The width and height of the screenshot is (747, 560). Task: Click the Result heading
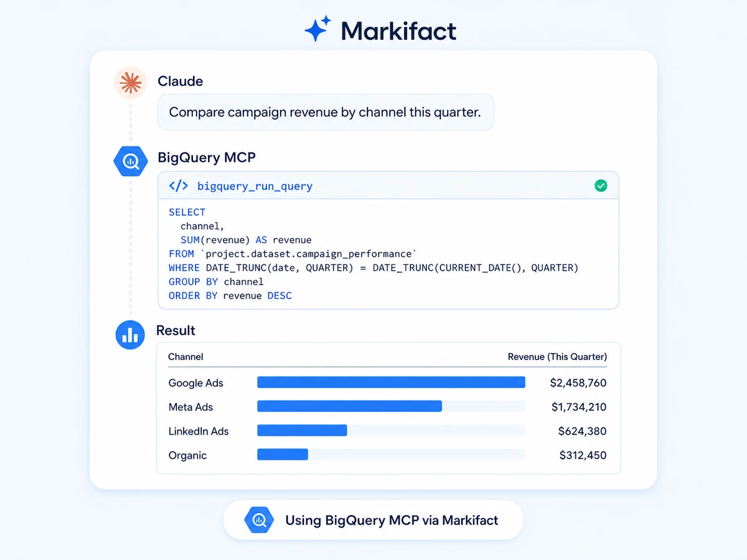[x=176, y=330]
